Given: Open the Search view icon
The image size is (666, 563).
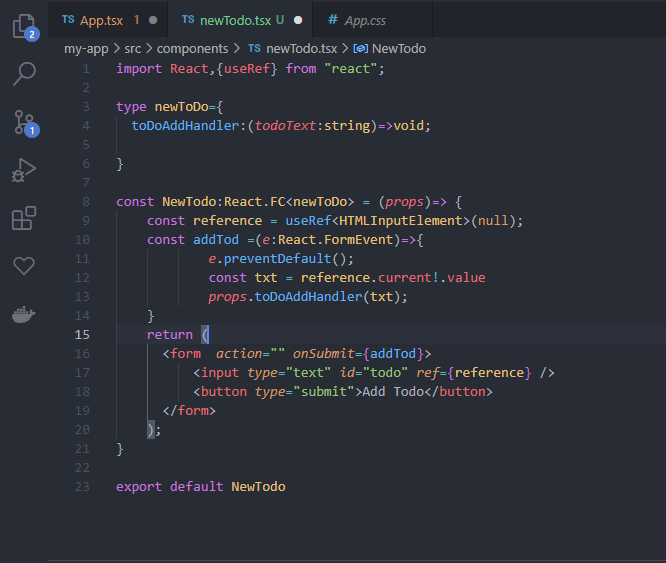Looking at the screenshot, I should pos(24,73).
